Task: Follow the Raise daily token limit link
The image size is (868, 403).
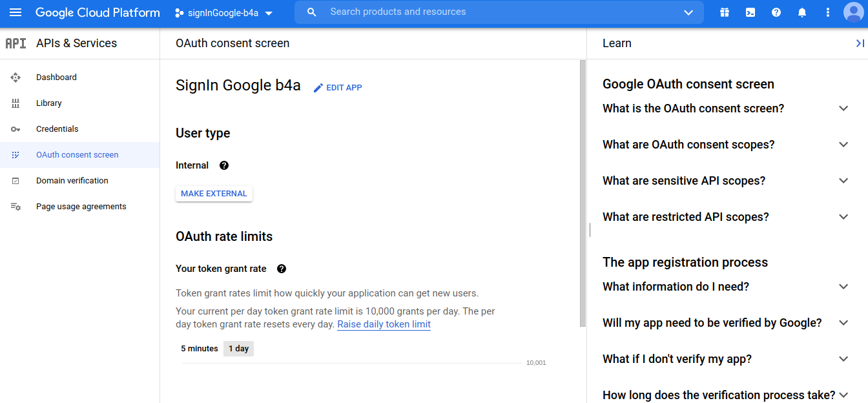Action: point(384,324)
